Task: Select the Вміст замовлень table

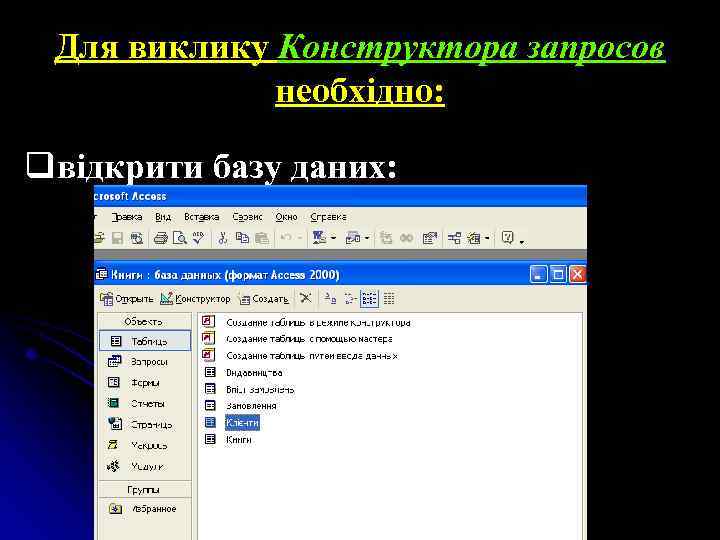Action: click(x=249, y=389)
